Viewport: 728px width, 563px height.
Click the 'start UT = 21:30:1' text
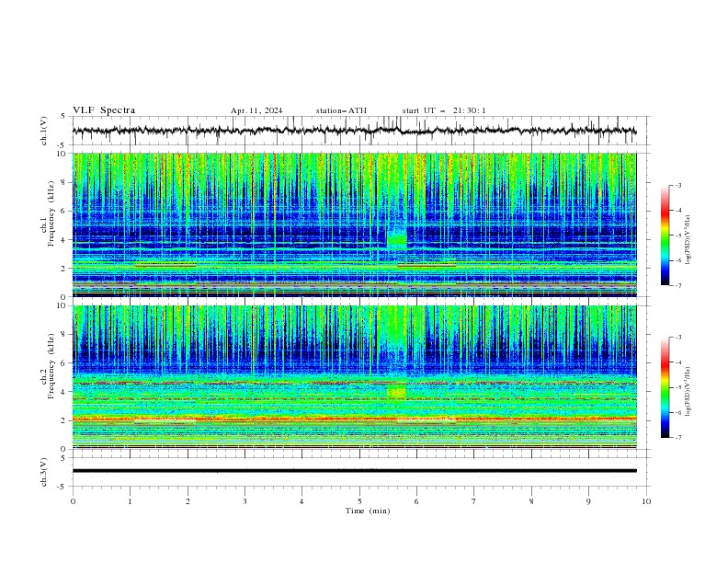(x=444, y=110)
